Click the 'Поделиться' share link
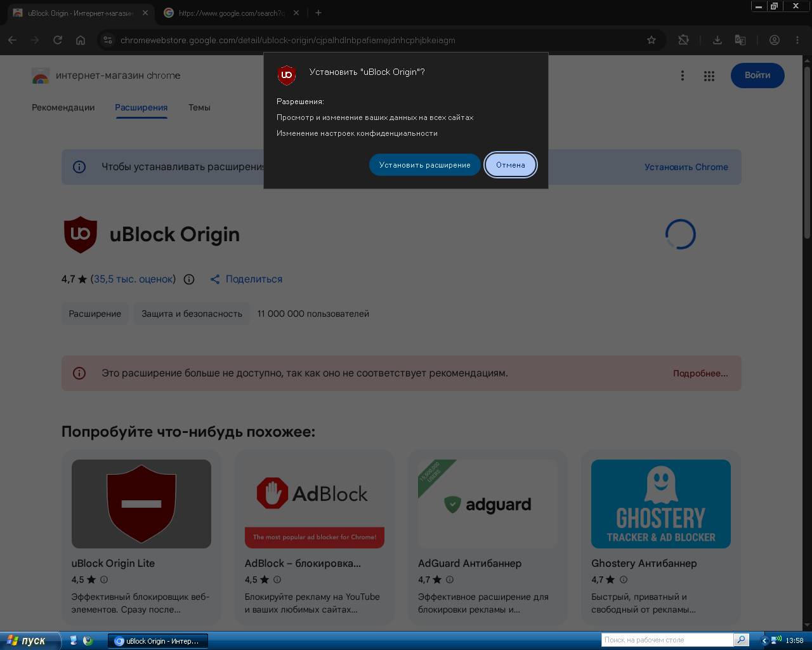 (246, 279)
